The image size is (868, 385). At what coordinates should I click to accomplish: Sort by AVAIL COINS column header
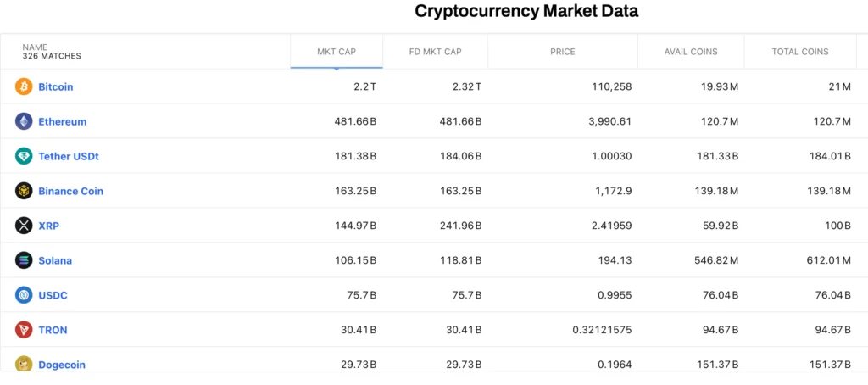click(x=691, y=52)
